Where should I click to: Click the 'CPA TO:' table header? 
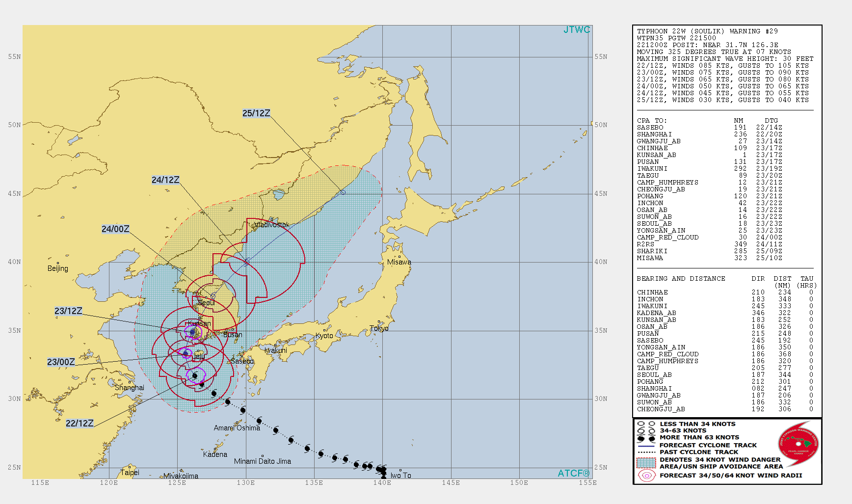pos(652,120)
